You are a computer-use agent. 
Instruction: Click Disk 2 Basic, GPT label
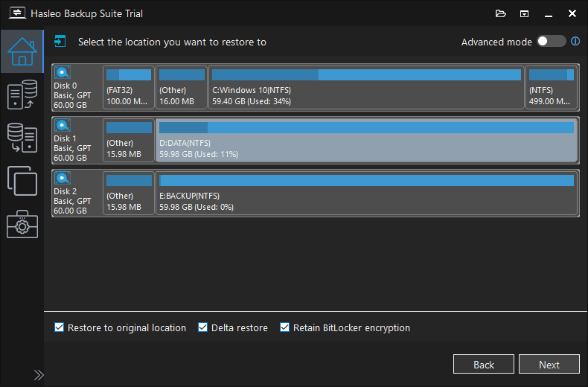tap(72, 201)
